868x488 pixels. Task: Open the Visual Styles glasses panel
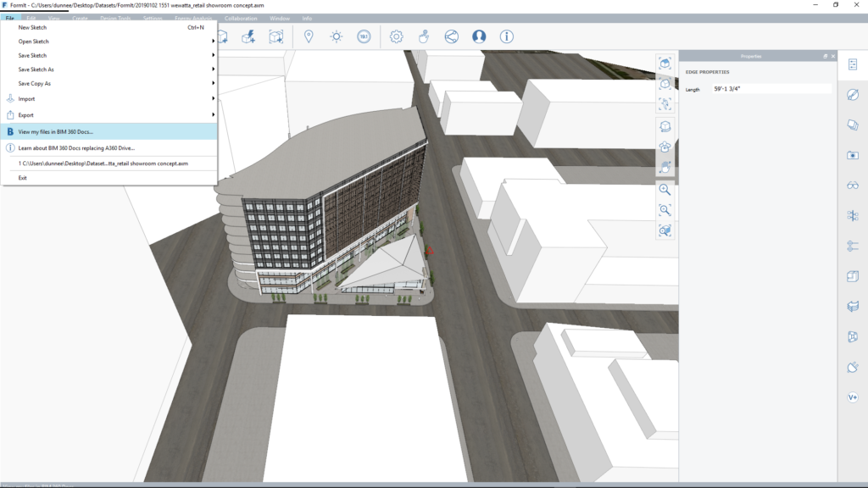click(853, 186)
